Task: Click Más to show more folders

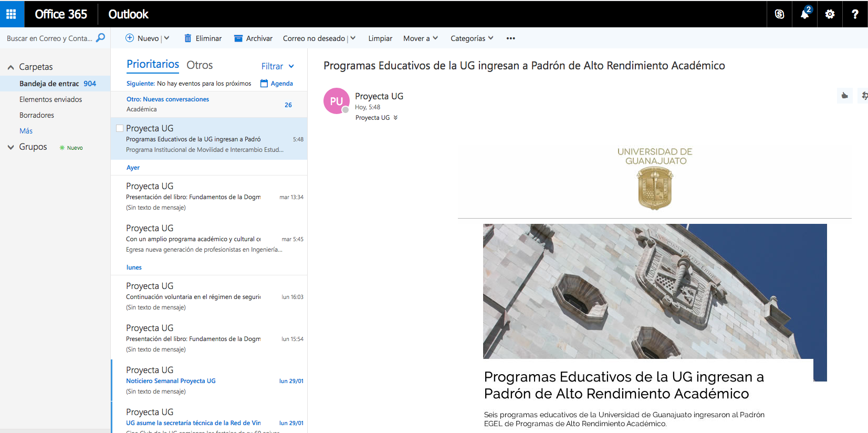Action: click(x=26, y=131)
